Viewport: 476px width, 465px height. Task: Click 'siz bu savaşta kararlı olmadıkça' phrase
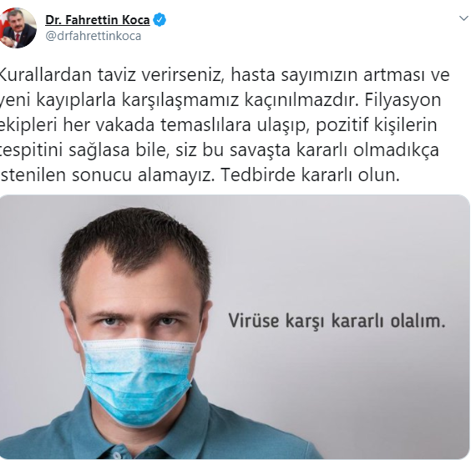[x=307, y=150]
